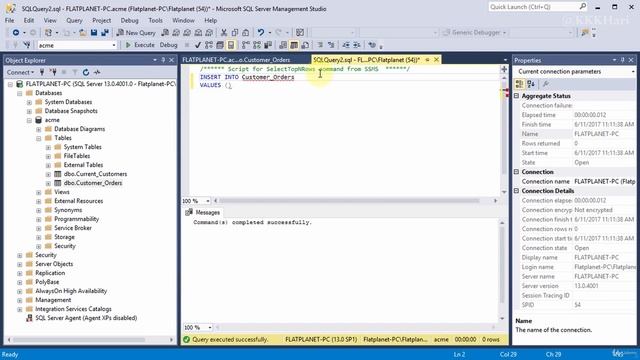
Task: Click the Paste icon in toolbar
Action: (246, 33)
